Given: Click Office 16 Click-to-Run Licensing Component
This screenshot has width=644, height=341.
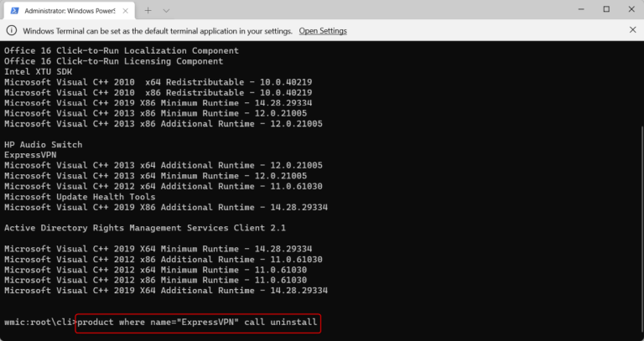Looking at the screenshot, I should coord(114,61).
